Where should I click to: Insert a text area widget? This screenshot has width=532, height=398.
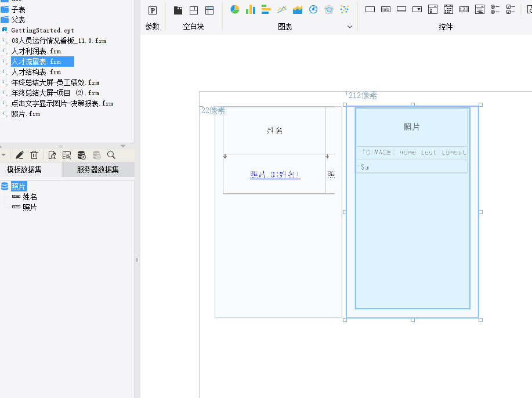click(x=479, y=9)
